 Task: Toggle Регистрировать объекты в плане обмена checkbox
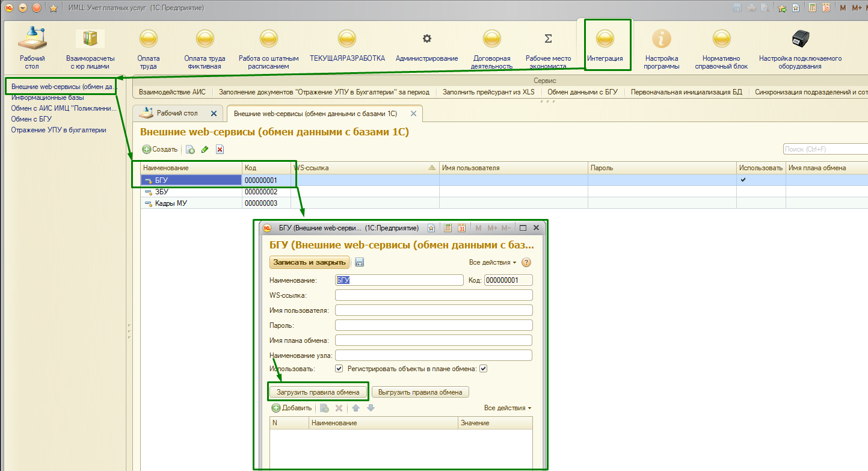coord(483,369)
